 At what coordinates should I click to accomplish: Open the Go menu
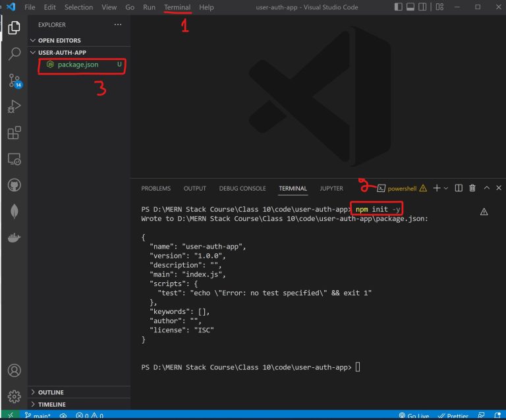pyautogui.click(x=130, y=7)
